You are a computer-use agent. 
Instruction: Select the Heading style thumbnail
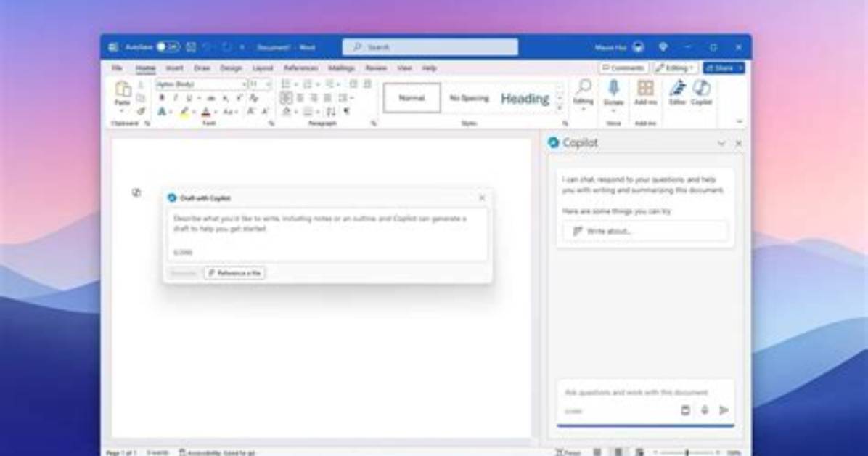click(x=525, y=99)
